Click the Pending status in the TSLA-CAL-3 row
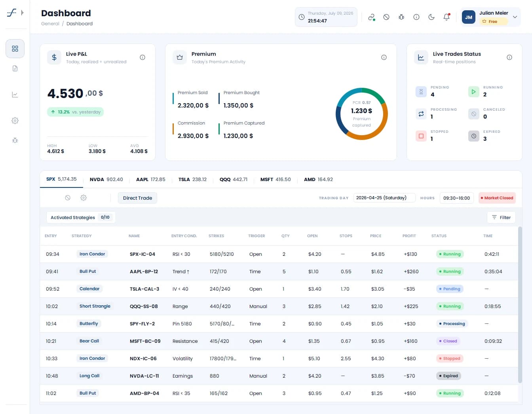The image size is (532, 414). (449, 289)
